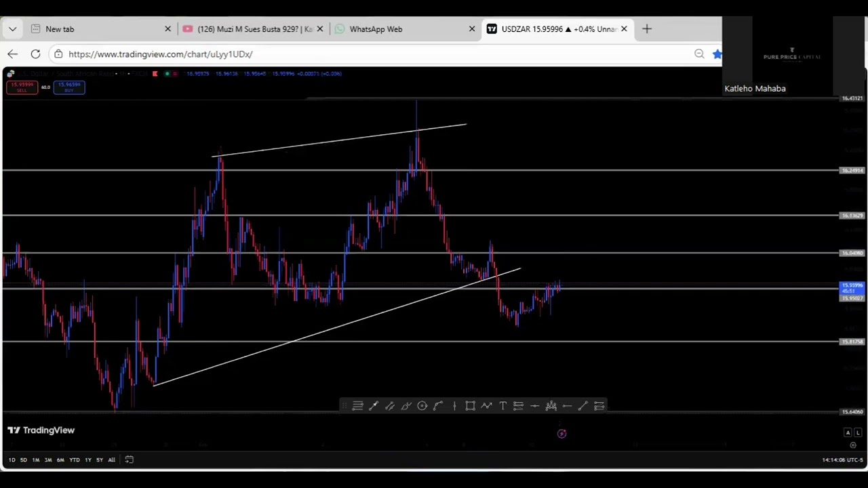Image resolution: width=868 pixels, height=488 pixels.
Task: Choose the brush drawing tool
Action: click(x=406, y=406)
